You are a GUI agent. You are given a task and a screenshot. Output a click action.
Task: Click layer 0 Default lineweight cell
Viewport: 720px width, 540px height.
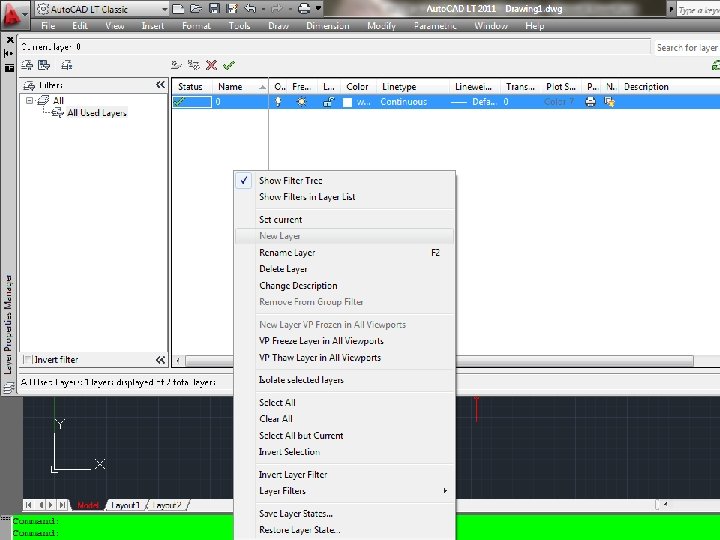(x=473, y=102)
